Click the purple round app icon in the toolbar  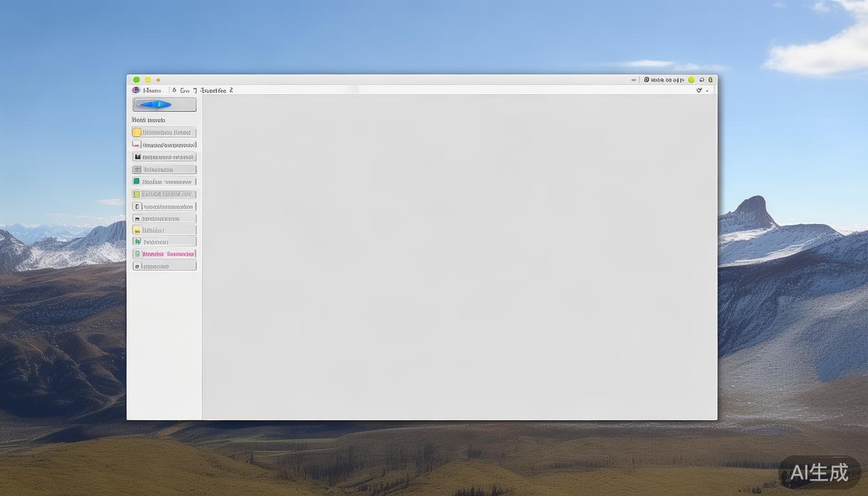tap(136, 90)
